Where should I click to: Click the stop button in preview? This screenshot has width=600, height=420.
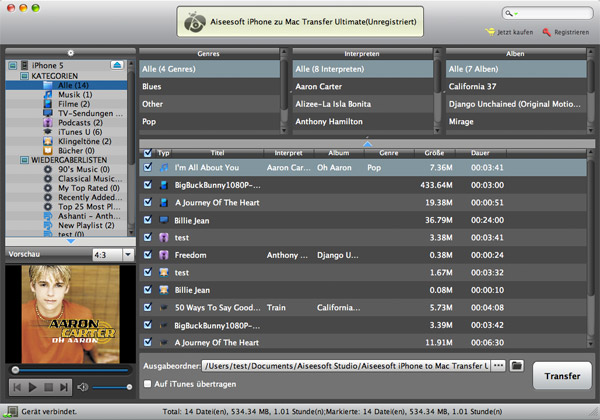point(48,387)
